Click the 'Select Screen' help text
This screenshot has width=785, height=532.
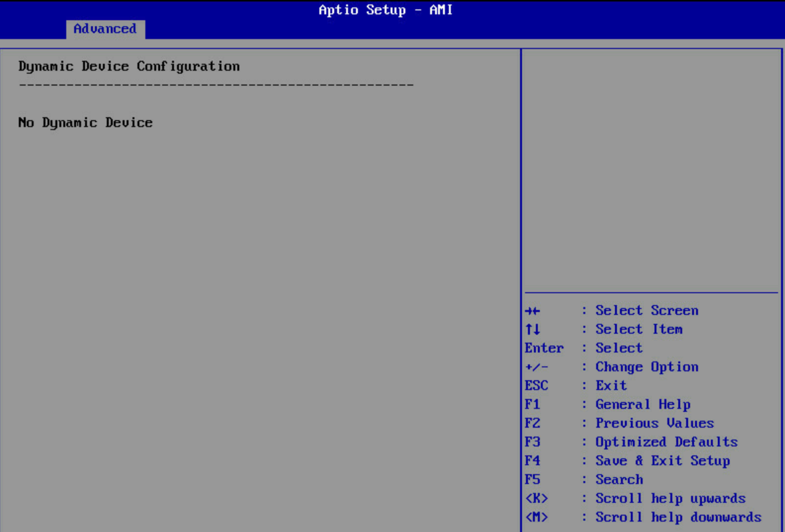tap(647, 310)
